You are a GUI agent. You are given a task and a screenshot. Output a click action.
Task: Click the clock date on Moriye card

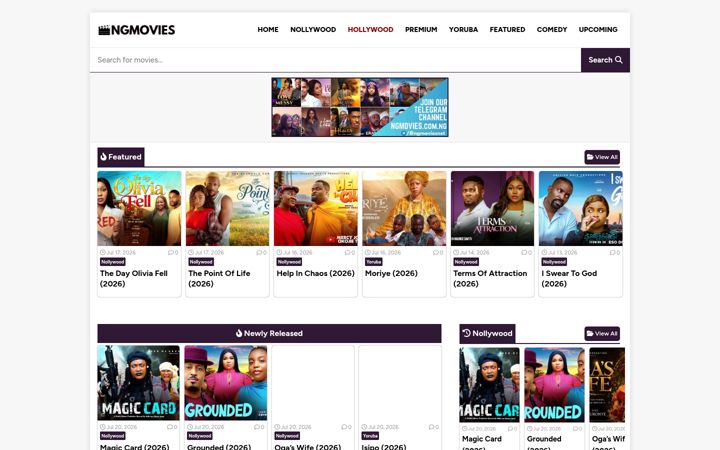383,253
